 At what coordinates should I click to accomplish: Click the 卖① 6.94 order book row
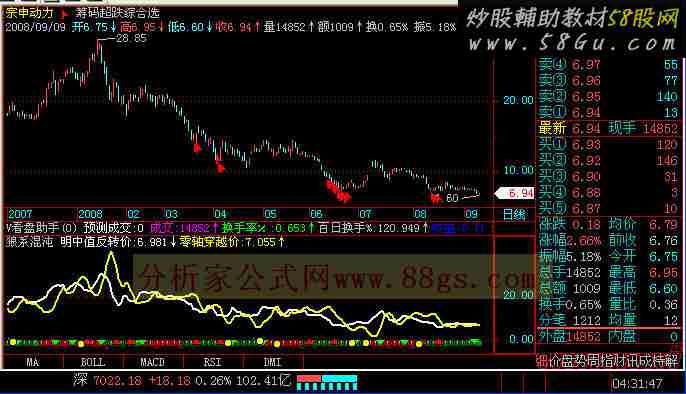coord(609,112)
